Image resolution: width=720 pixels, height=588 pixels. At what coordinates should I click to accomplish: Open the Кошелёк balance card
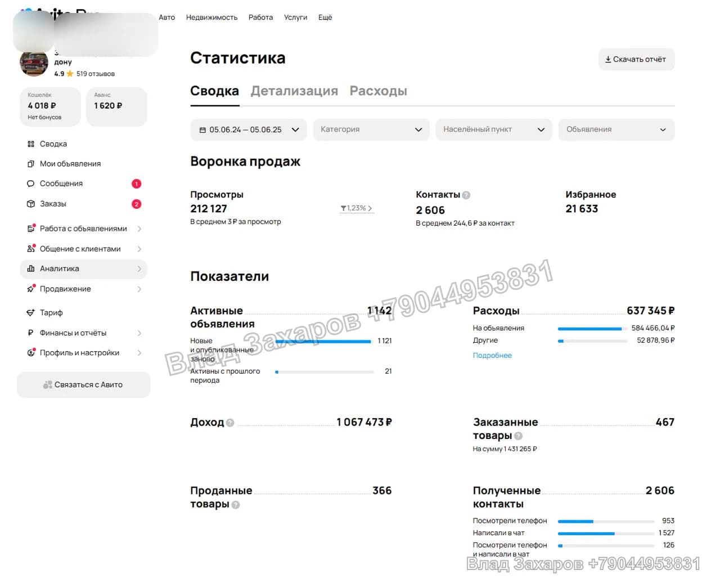(50, 106)
